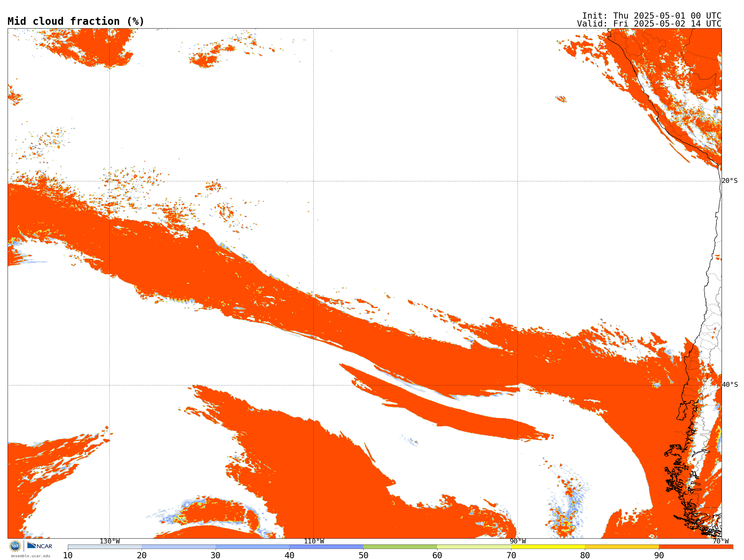Click the 'Mid cloud fraction (%)' title
The width and height of the screenshot is (744, 560).
[76, 21]
